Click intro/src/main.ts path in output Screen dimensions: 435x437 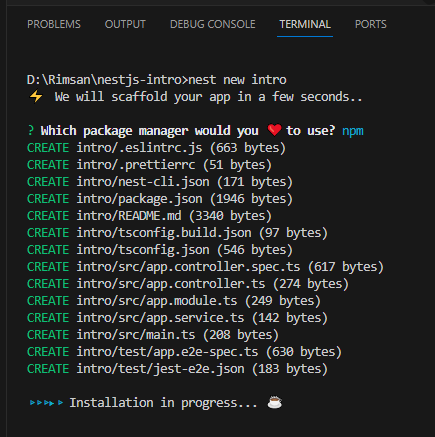136,335
